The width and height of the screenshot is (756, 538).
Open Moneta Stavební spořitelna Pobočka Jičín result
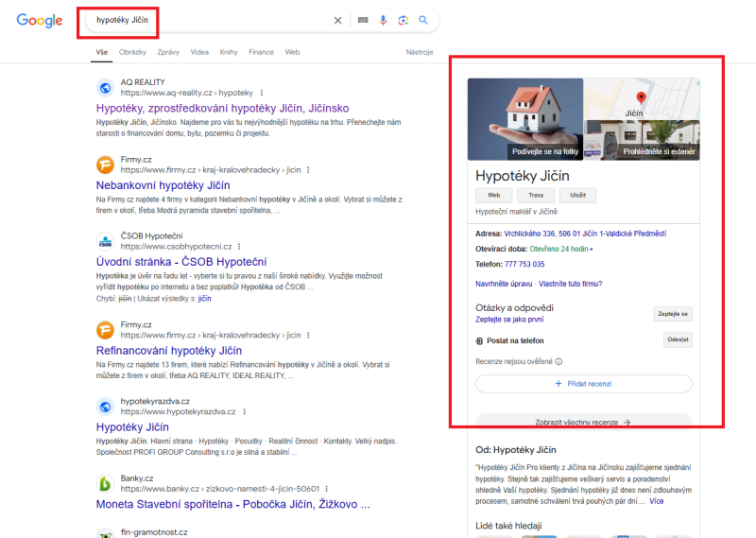[x=232, y=504]
